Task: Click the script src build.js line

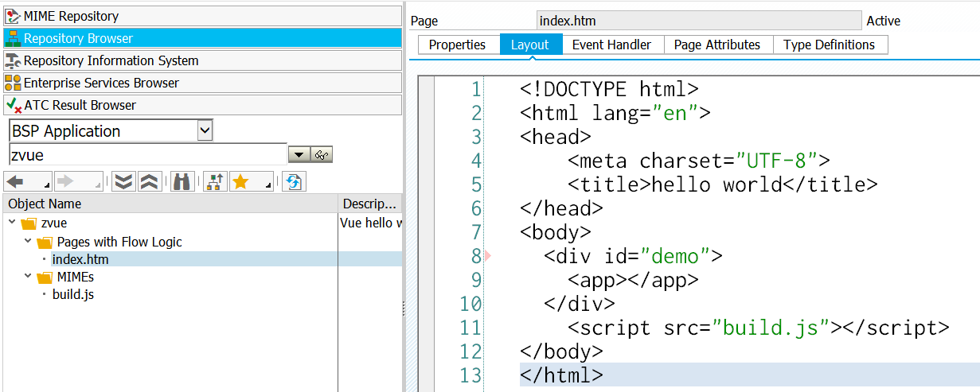Action: (x=759, y=328)
